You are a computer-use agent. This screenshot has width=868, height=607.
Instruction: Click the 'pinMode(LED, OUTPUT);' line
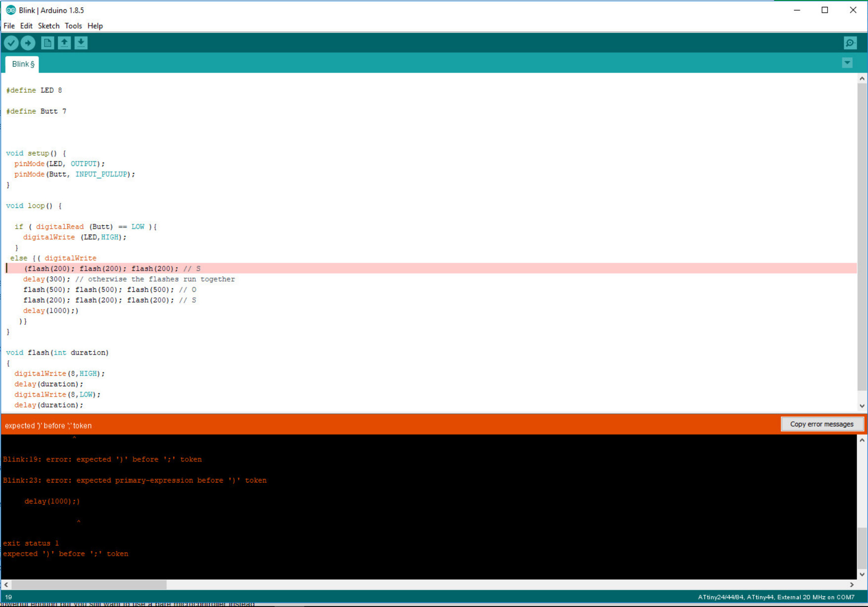click(60, 163)
